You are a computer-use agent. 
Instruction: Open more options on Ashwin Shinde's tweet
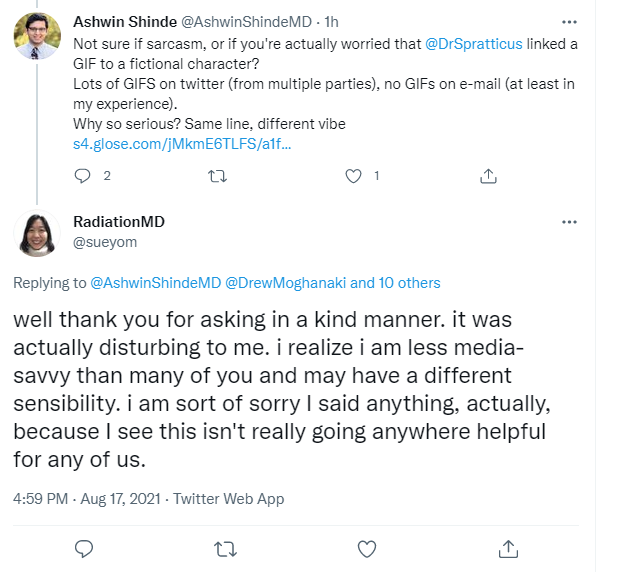[x=569, y=20]
